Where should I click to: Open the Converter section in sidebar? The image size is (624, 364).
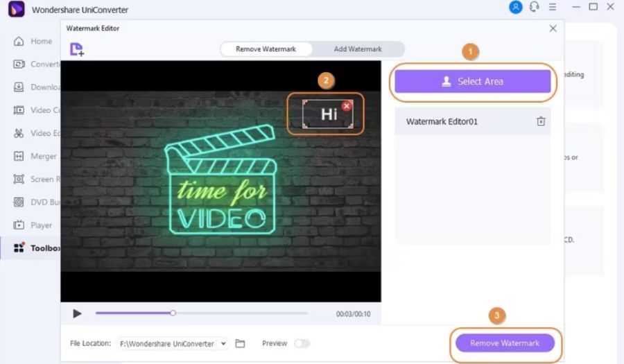point(37,64)
